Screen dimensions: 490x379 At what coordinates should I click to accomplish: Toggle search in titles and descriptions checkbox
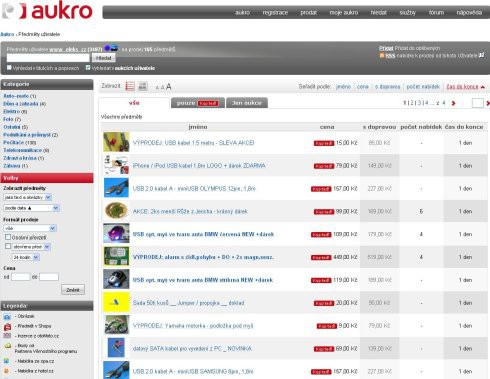pos(9,68)
